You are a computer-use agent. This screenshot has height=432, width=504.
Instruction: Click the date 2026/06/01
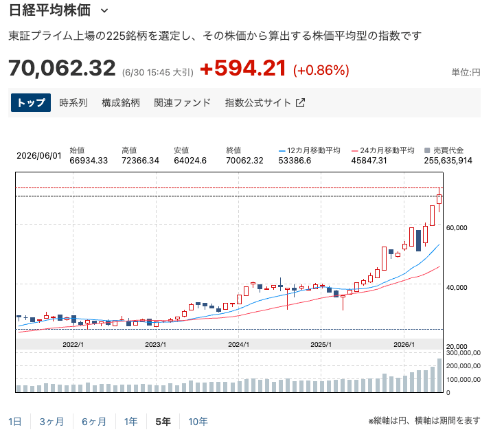pos(39,156)
